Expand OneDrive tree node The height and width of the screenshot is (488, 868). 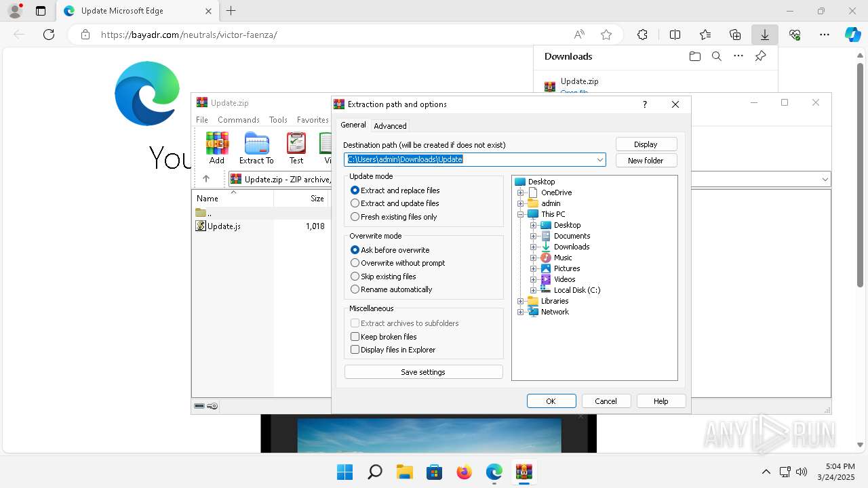[x=520, y=192]
